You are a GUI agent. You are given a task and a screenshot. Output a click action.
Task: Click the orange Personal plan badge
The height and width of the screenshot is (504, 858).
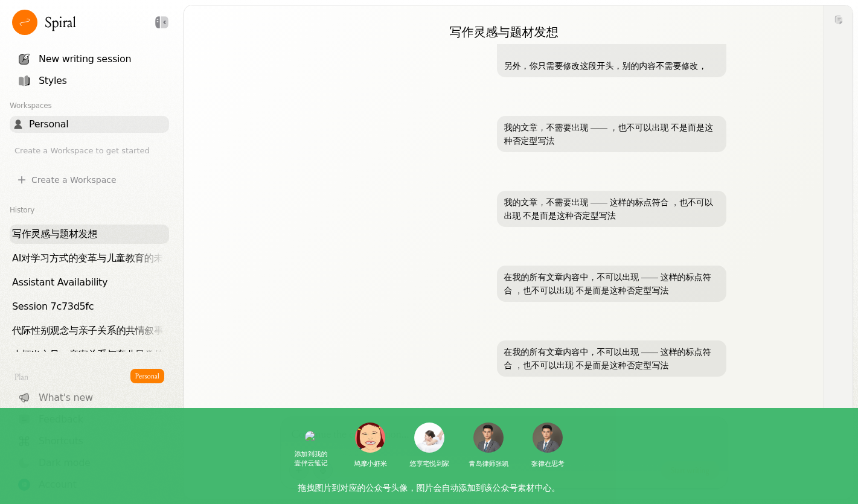click(x=147, y=376)
